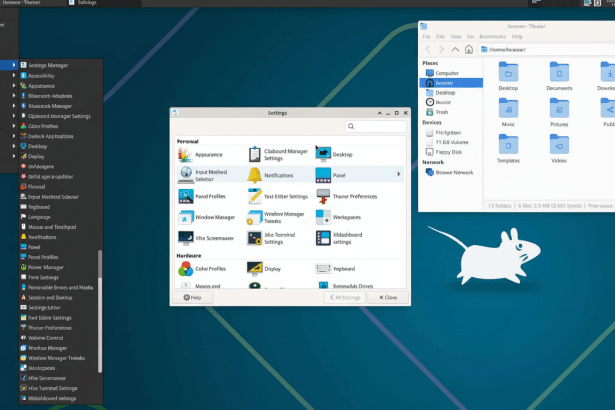Open Display icon in Hardware section

pyautogui.click(x=255, y=269)
